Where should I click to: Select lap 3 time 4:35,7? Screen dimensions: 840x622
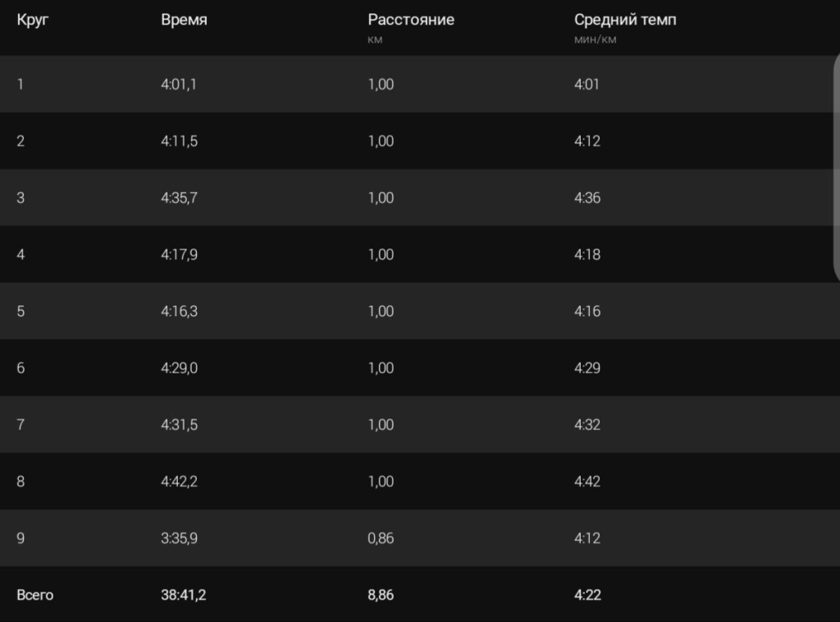179,198
